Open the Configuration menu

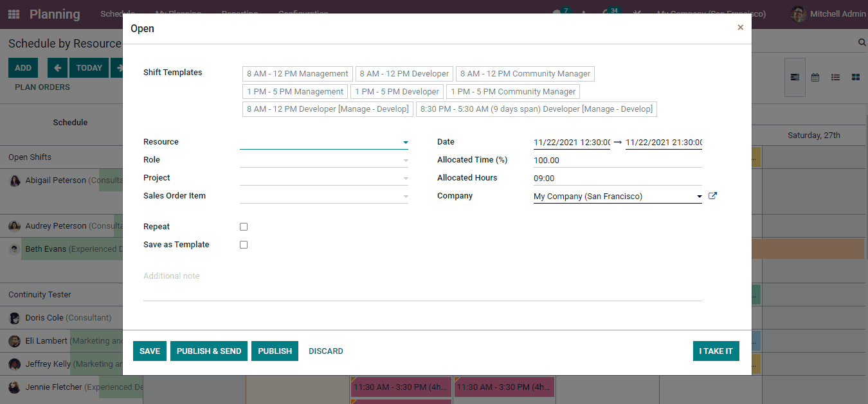coord(303,13)
